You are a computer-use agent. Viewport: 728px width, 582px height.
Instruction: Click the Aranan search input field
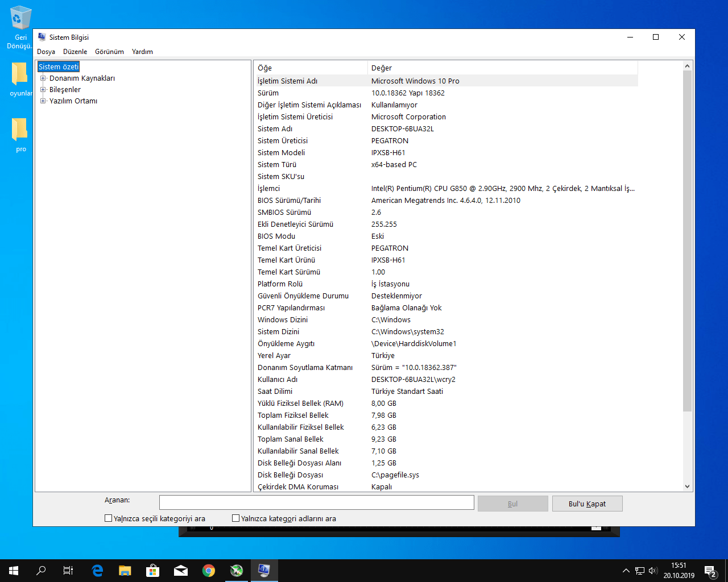point(316,502)
